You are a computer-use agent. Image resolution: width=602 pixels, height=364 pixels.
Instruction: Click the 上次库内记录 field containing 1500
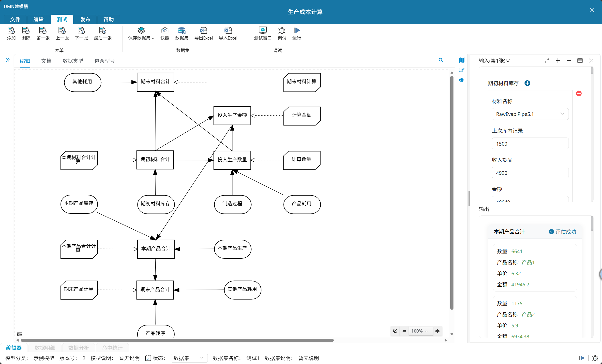(530, 144)
